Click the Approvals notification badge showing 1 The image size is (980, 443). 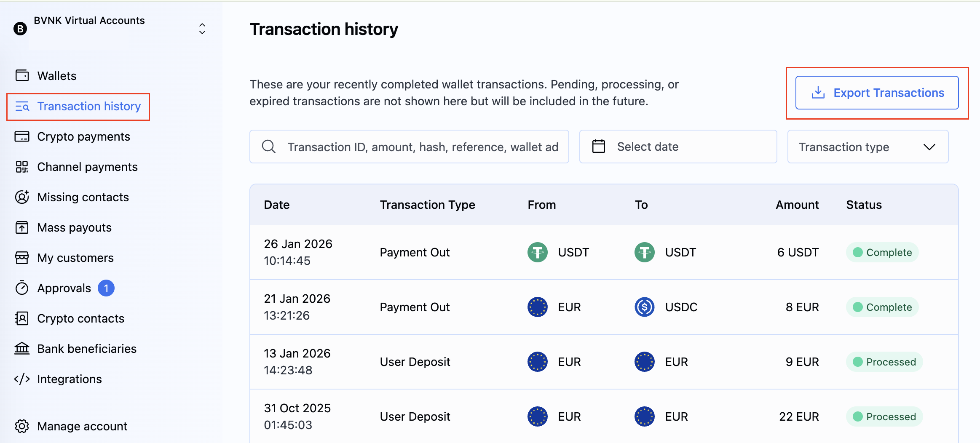tap(106, 288)
